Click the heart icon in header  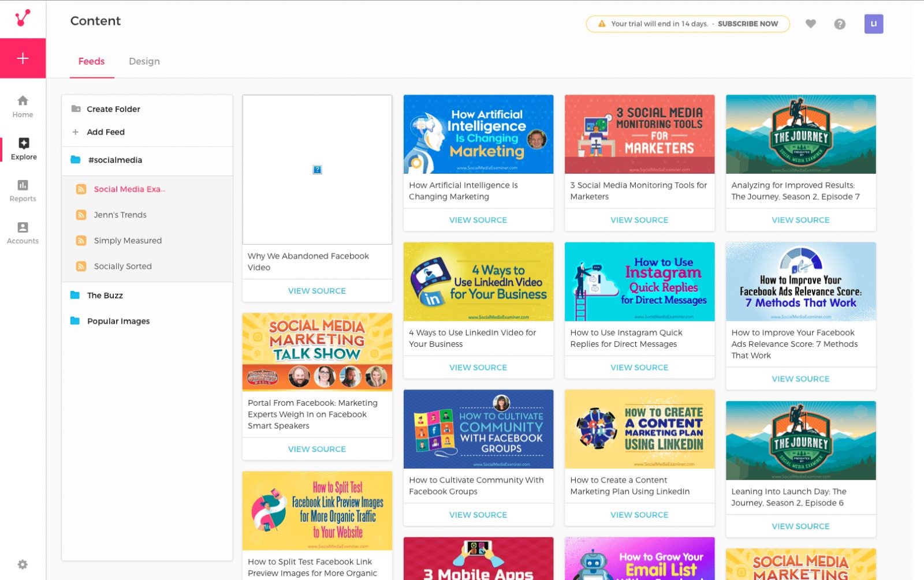click(811, 24)
